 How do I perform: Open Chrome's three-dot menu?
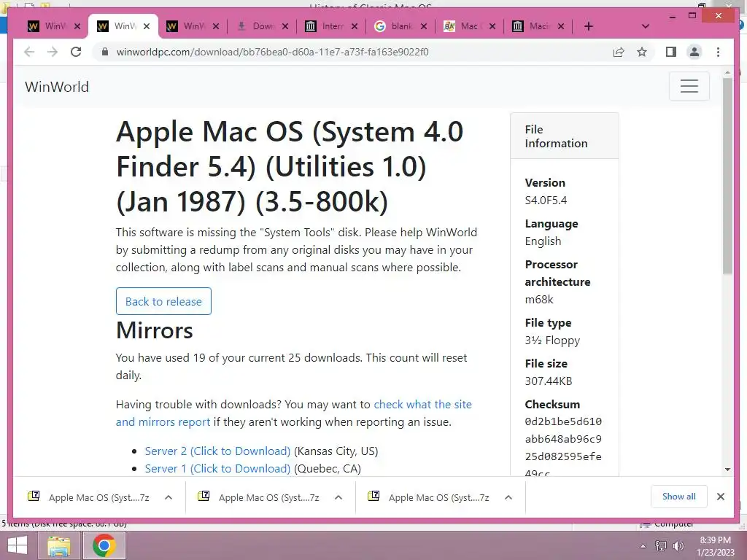point(718,52)
